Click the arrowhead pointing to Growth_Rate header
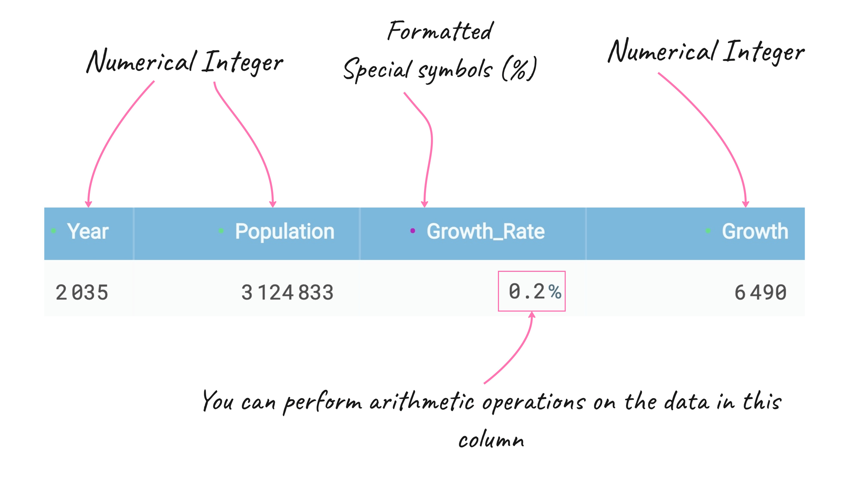The height and width of the screenshot is (488, 868). [x=425, y=204]
